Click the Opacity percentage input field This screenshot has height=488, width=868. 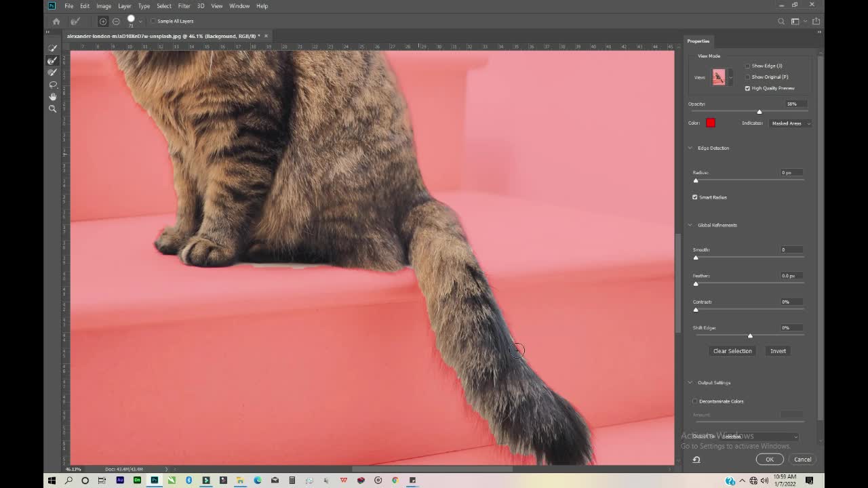pos(796,104)
